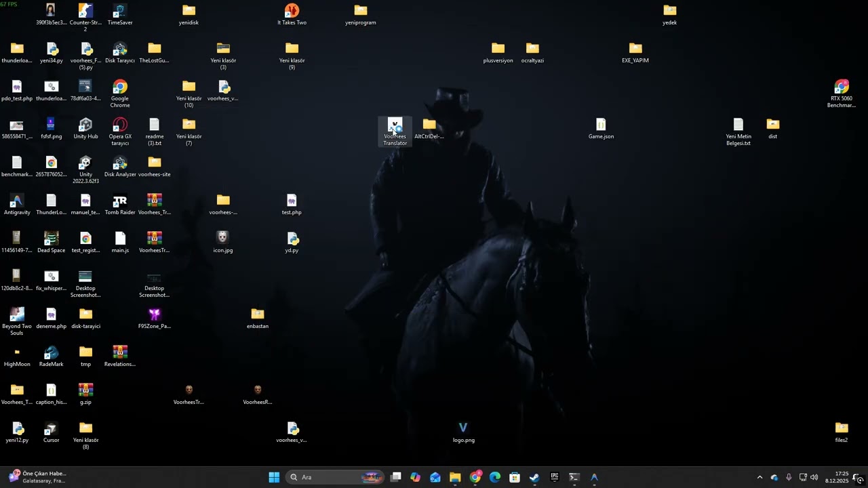The width and height of the screenshot is (868, 488).
Task: Select the enbastan folder
Action: [258, 319]
